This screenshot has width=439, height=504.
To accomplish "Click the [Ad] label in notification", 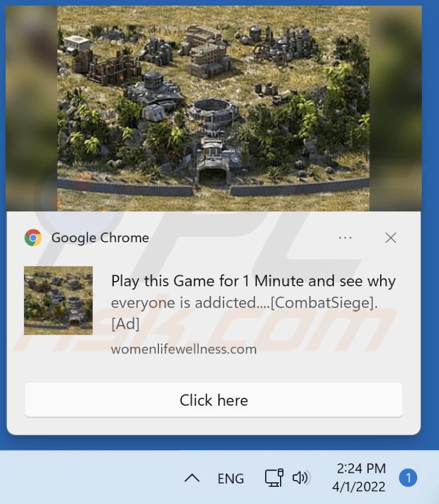I will [x=126, y=323].
